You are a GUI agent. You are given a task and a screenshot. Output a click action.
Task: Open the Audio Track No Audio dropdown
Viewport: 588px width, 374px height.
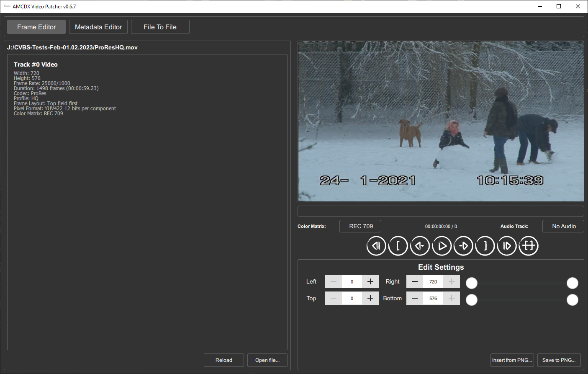[563, 226]
